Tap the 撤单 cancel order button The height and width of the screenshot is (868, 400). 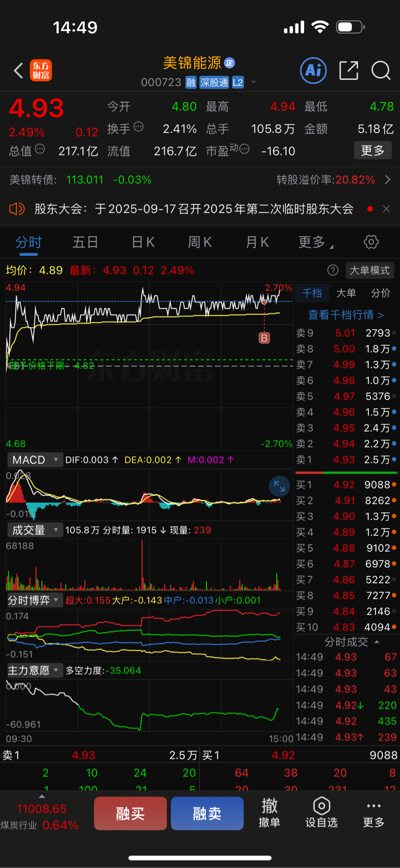pos(269,813)
